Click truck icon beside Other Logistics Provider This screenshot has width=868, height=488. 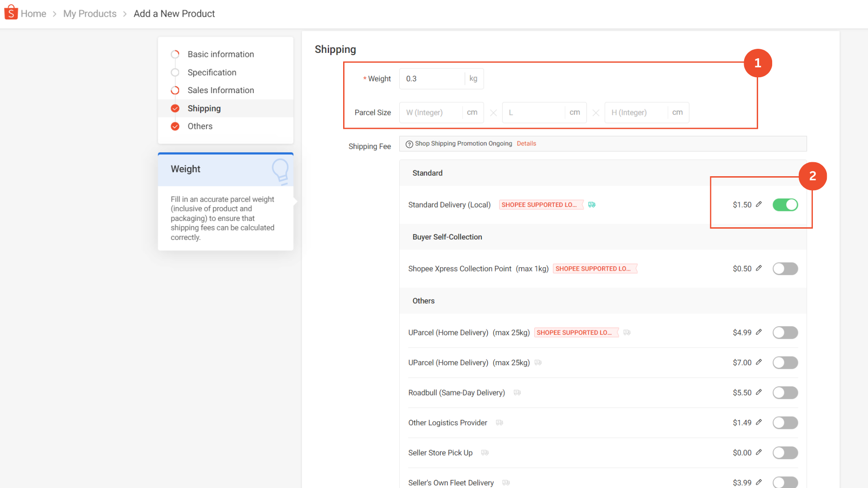tap(500, 422)
